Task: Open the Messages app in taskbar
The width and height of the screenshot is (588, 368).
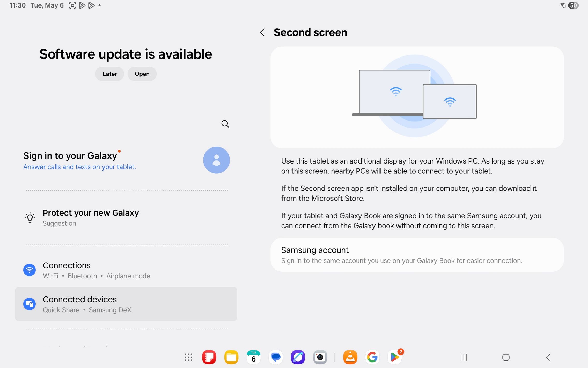Action: click(276, 357)
